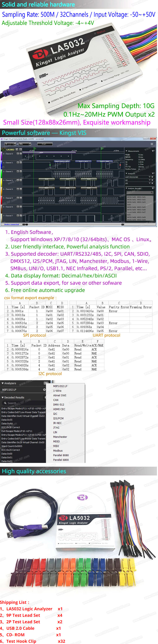Select the Read [0x41] + ACK bubble
This screenshot has height=644, width=158.
click(x=62, y=161)
